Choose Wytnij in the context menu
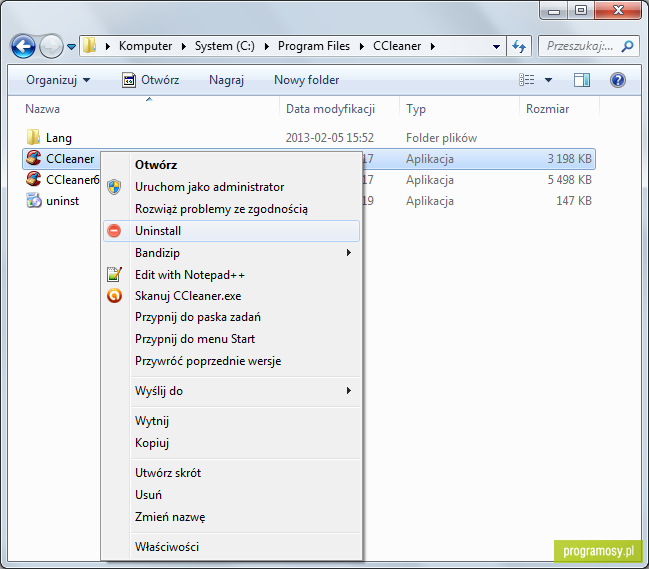Screen dimensions: 649x569 tap(231, 420)
